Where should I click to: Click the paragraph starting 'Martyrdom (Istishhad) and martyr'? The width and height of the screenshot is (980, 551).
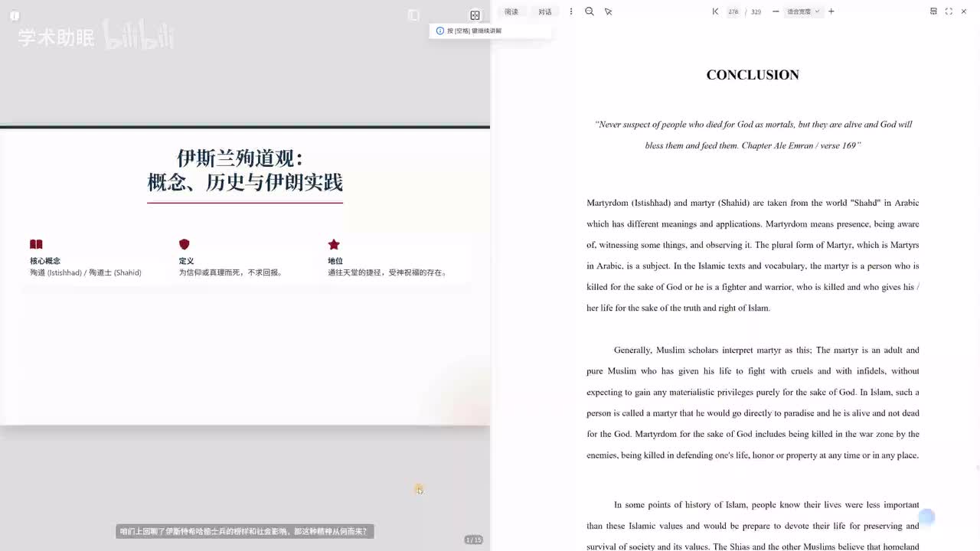click(x=753, y=255)
